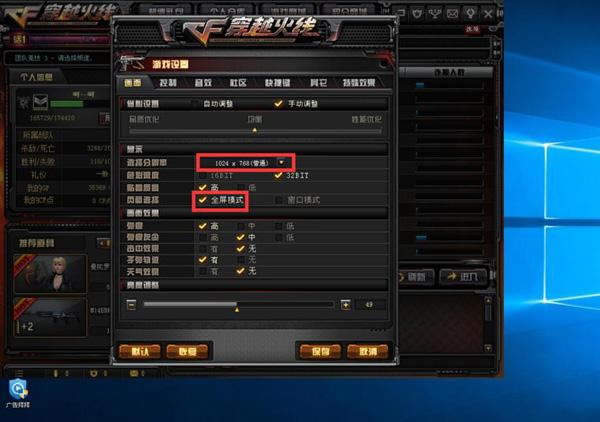This screenshot has width=600, height=422.
Task: Select the 16BIT color depth checkbox
Action: click(203, 176)
